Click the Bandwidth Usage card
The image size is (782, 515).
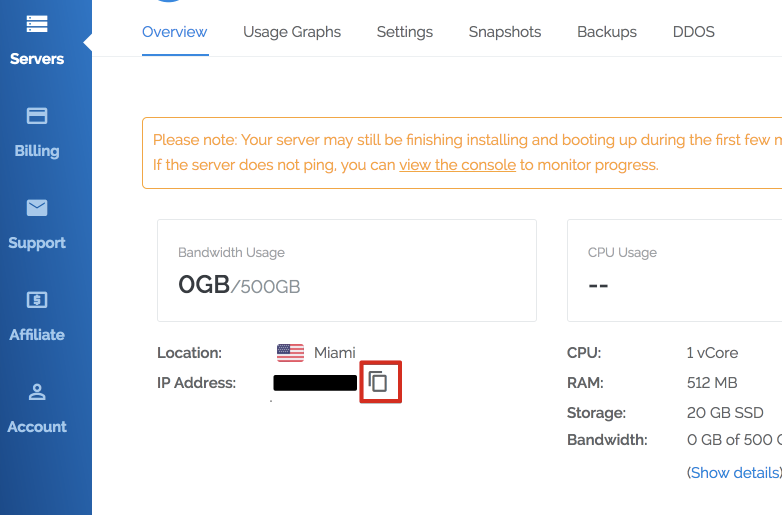(x=347, y=270)
